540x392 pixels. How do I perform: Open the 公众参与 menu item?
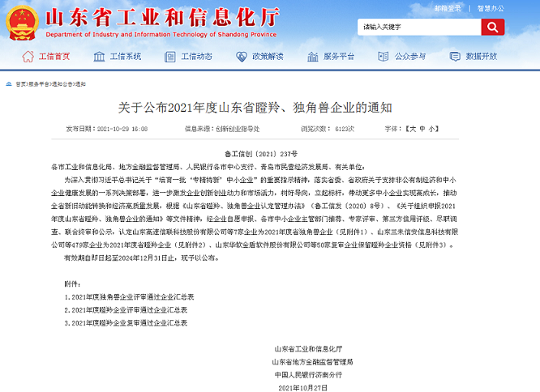[409, 57]
